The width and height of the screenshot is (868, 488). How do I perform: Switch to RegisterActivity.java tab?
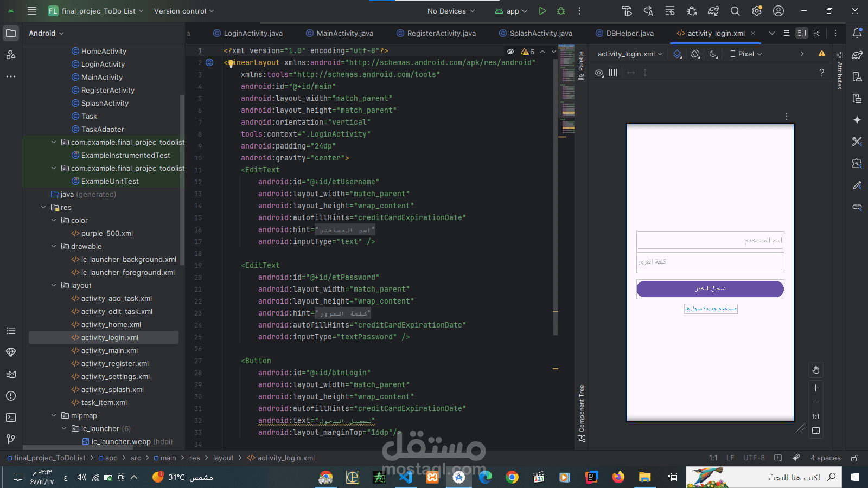tap(436, 33)
